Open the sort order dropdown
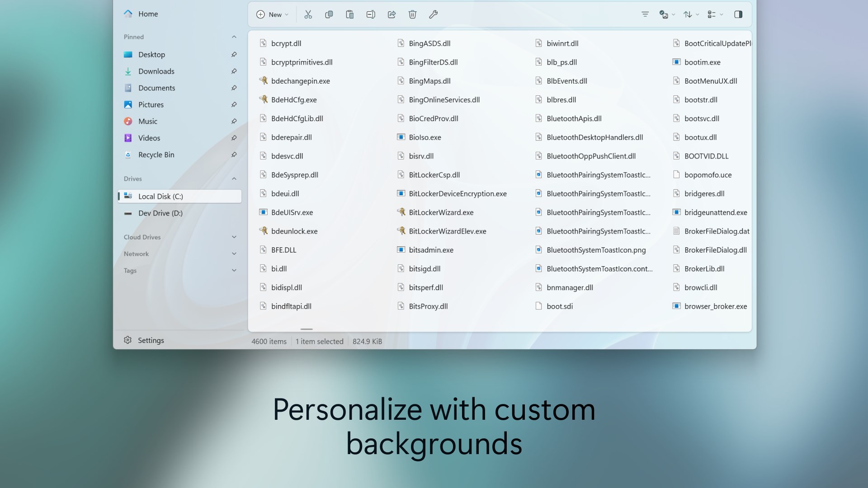868x488 pixels. pos(690,14)
